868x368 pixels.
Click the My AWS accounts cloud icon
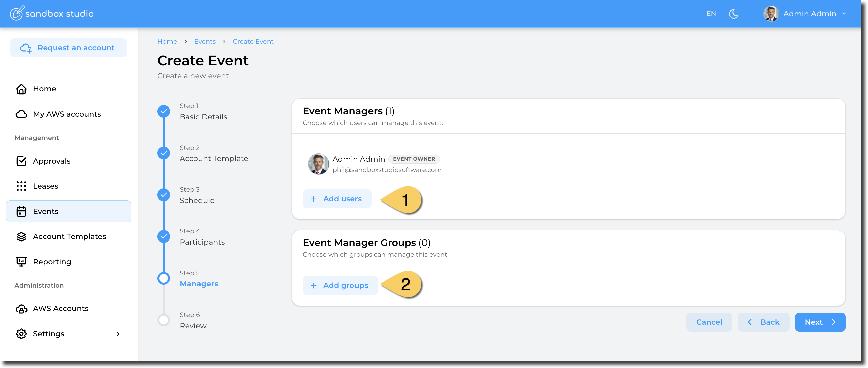[x=21, y=114]
